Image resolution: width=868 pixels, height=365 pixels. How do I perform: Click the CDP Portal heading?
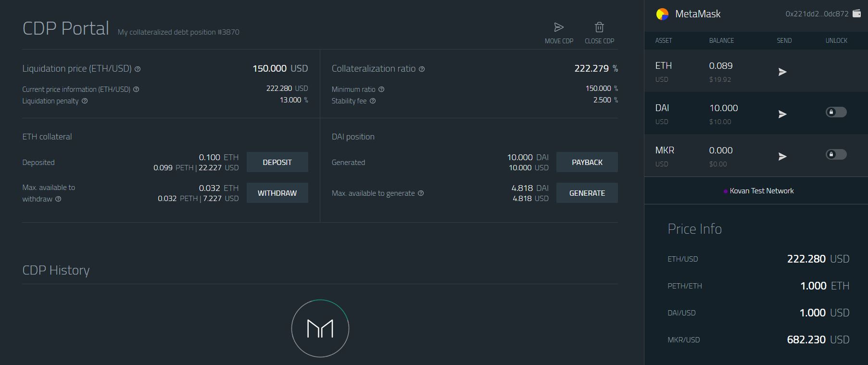click(x=66, y=28)
